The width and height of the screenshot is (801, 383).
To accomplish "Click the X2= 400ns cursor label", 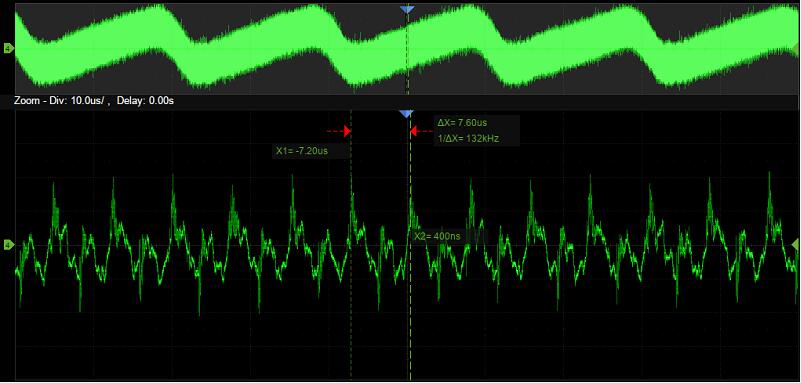I will pyautogui.click(x=437, y=236).
